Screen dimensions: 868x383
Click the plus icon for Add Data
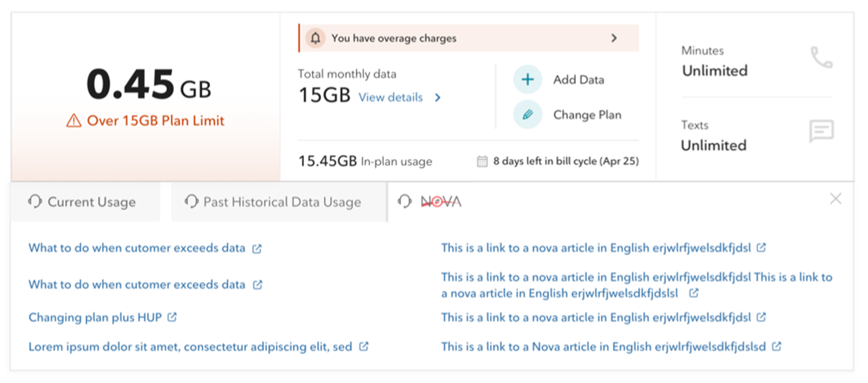tap(527, 80)
